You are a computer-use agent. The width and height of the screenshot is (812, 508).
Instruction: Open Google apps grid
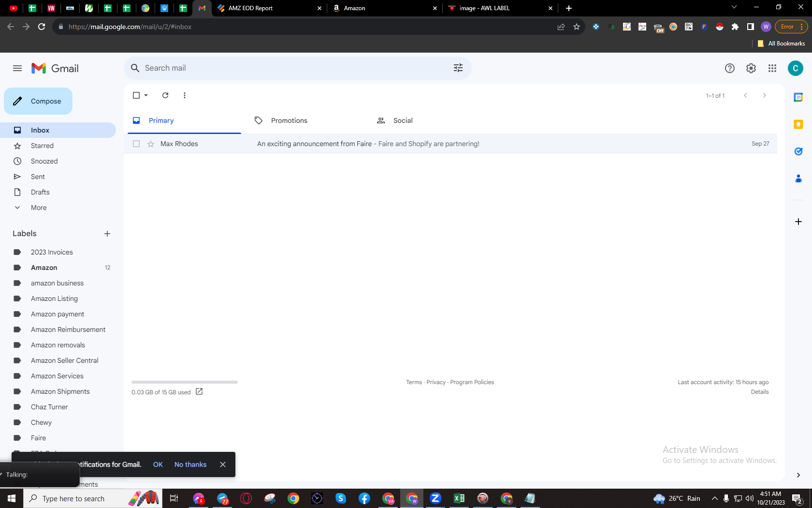pyautogui.click(x=772, y=68)
